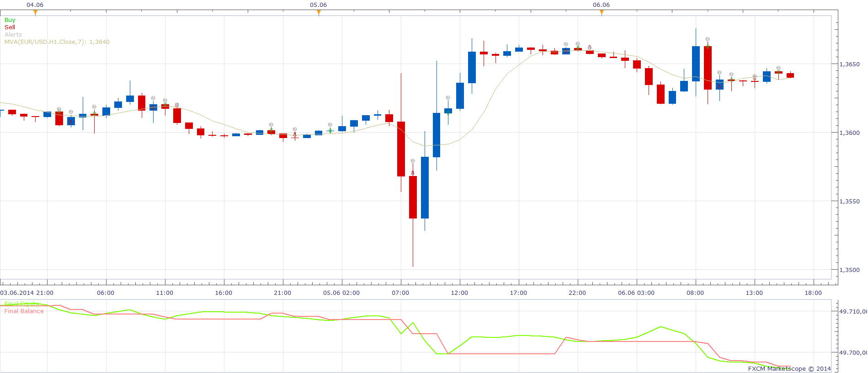This screenshot has height=373, width=868.
Task: Select the Final Balance legend label
Action: click(24, 311)
